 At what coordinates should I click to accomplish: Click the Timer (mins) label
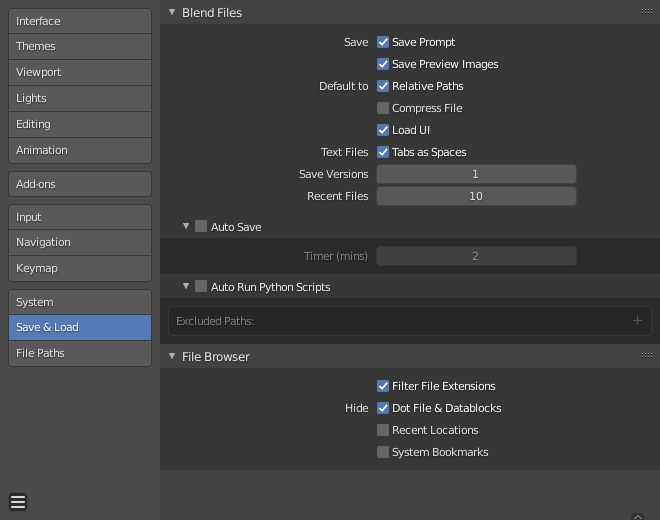coord(336,256)
